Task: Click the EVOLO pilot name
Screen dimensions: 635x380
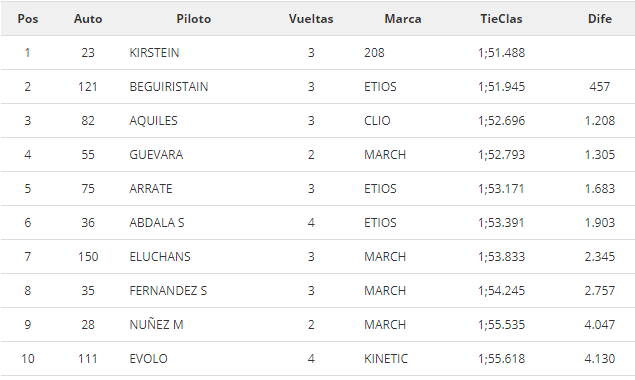Action: [x=148, y=359]
